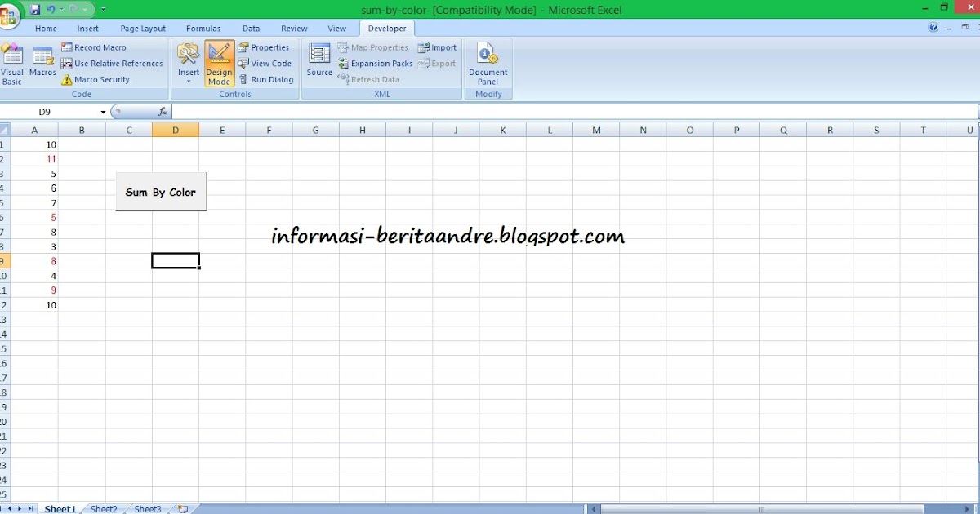The height and width of the screenshot is (514, 980).
Task: Click the Redo arrow in Quick Access Toolbar
Action: coord(75,10)
